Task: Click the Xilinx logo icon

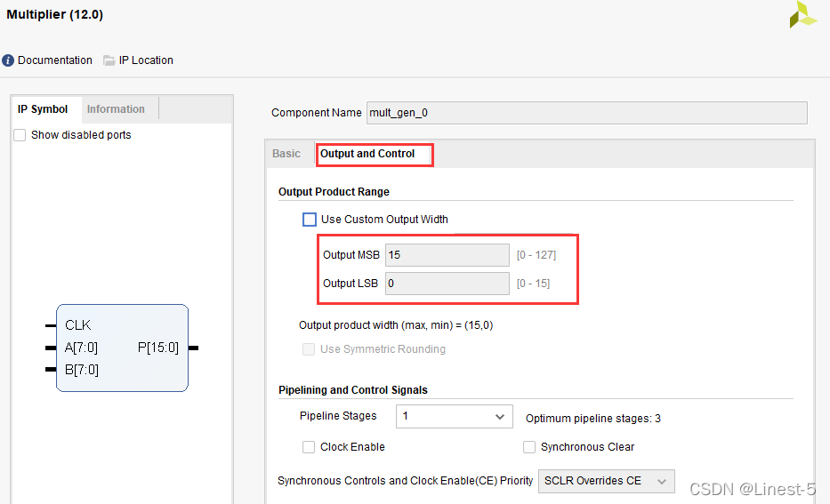Action: pos(803,14)
